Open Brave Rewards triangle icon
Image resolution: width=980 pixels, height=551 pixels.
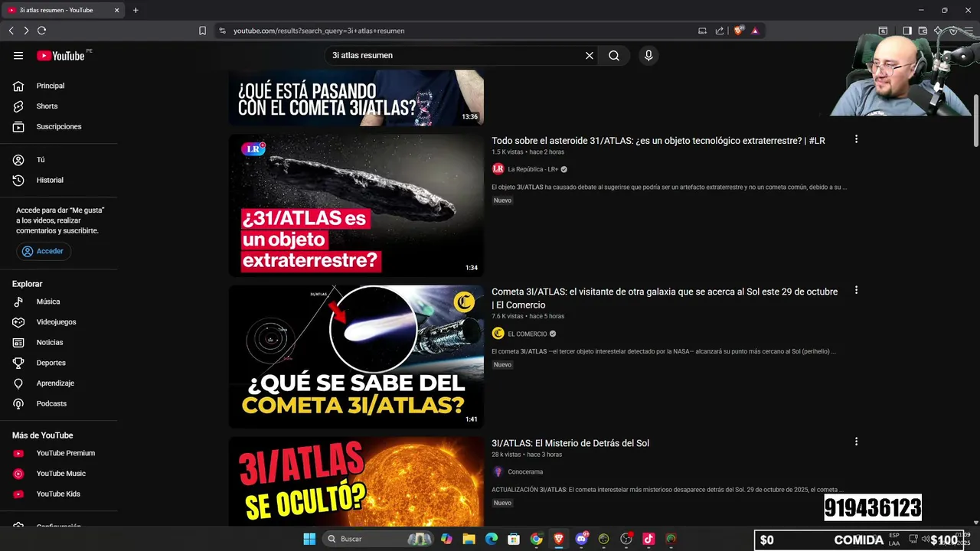[x=755, y=31]
